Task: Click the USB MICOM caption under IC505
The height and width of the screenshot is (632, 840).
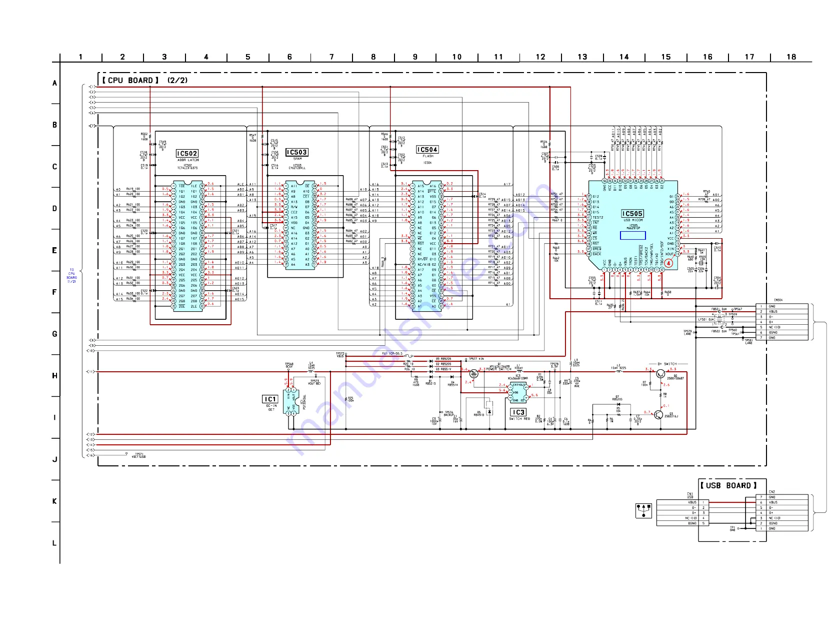Action: [633, 220]
